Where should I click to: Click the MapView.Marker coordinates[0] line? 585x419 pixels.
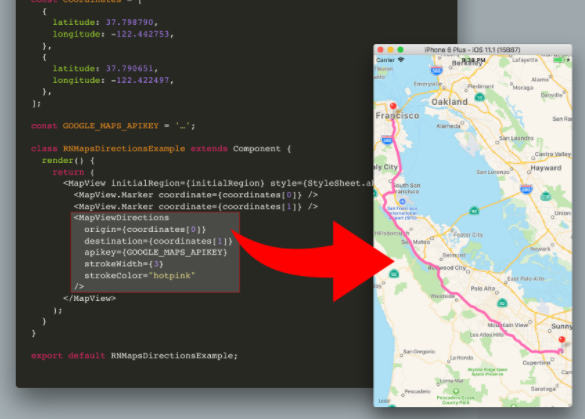click(x=196, y=195)
